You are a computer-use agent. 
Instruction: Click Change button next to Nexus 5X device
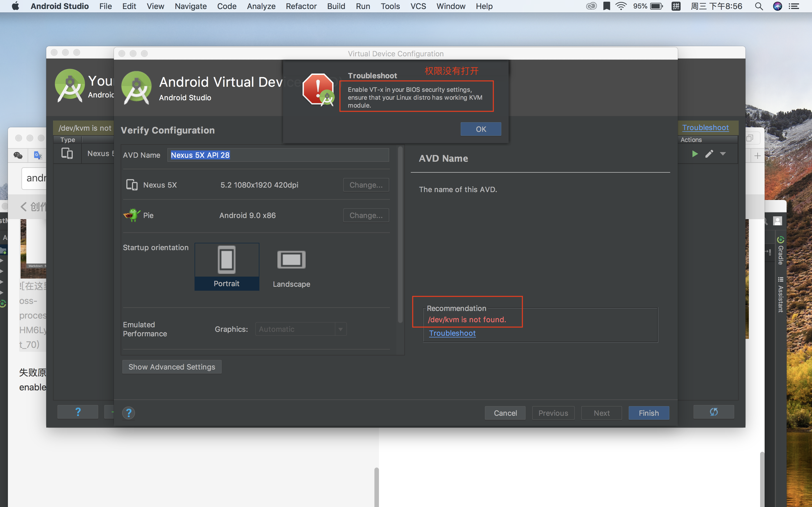pyautogui.click(x=365, y=184)
